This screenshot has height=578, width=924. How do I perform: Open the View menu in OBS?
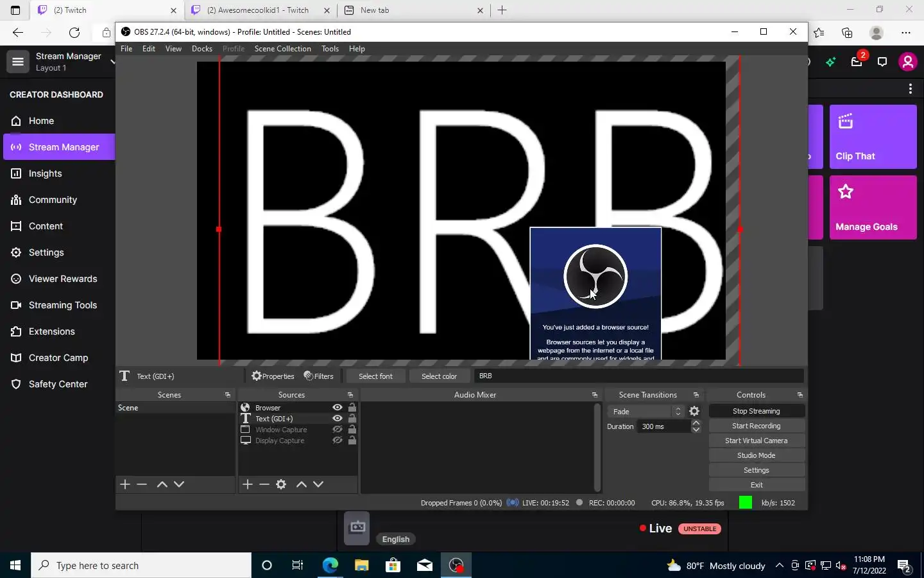pyautogui.click(x=173, y=49)
